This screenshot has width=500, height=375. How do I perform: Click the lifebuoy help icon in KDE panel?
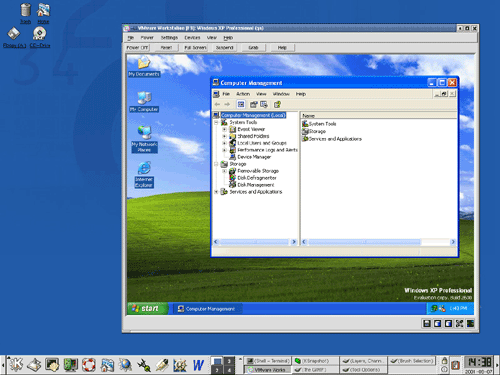(89, 365)
